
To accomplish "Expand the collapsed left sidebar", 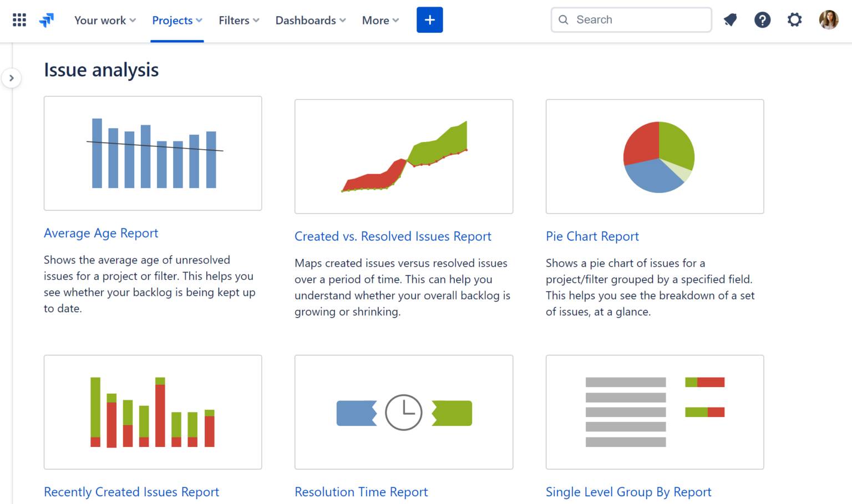I will click(x=12, y=78).
